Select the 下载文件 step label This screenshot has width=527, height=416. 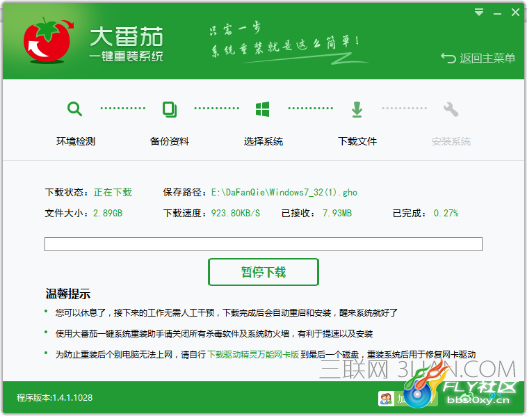click(x=357, y=141)
